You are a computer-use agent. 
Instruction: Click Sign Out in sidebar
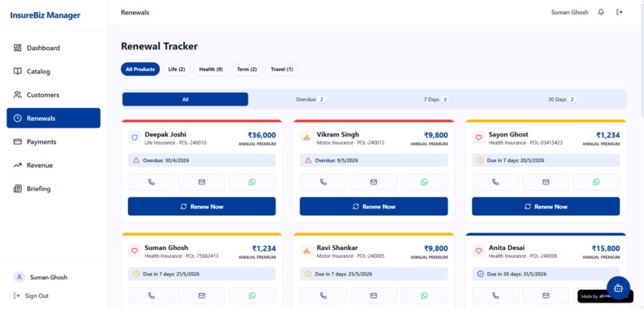pos(31,296)
